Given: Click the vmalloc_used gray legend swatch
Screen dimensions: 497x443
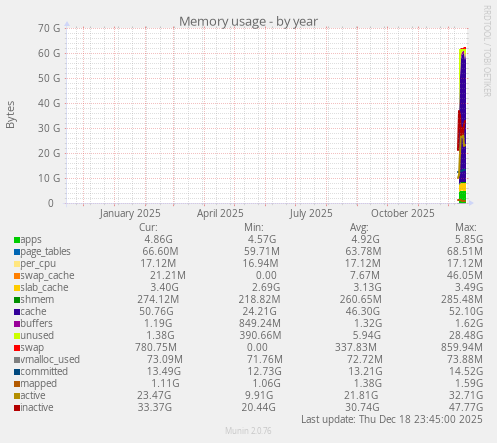Looking at the screenshot, I should [17, 360].
